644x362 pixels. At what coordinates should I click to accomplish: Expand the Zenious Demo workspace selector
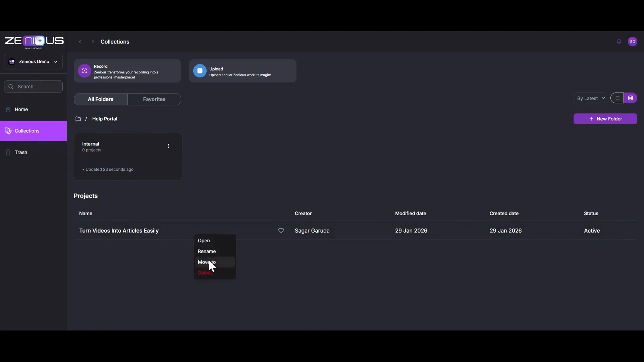[56, 61]
